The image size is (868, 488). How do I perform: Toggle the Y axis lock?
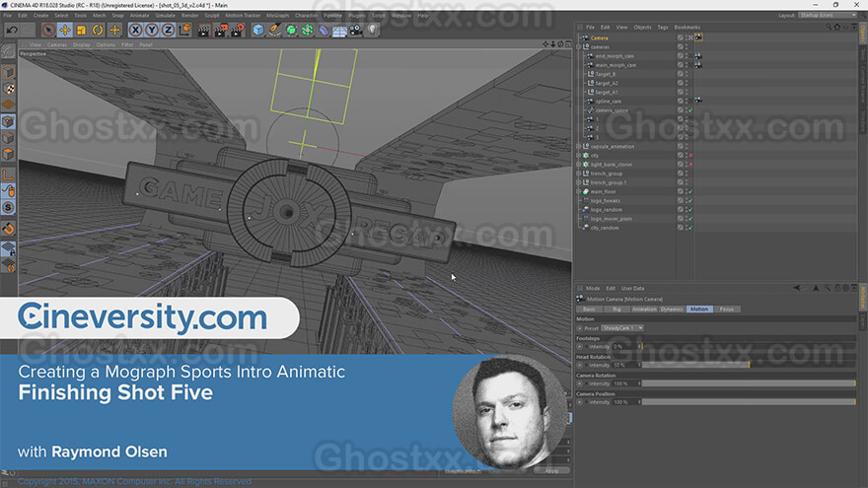point(152,30)
